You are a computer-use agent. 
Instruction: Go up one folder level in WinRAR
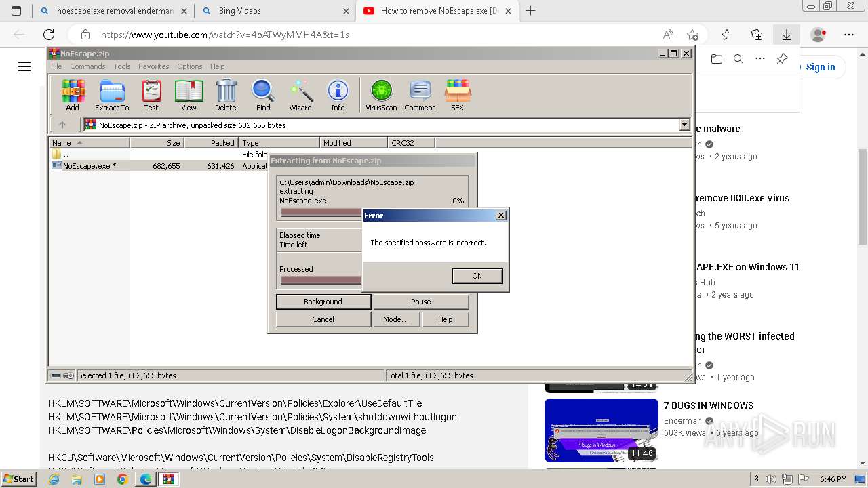click(x=62, y=125)
